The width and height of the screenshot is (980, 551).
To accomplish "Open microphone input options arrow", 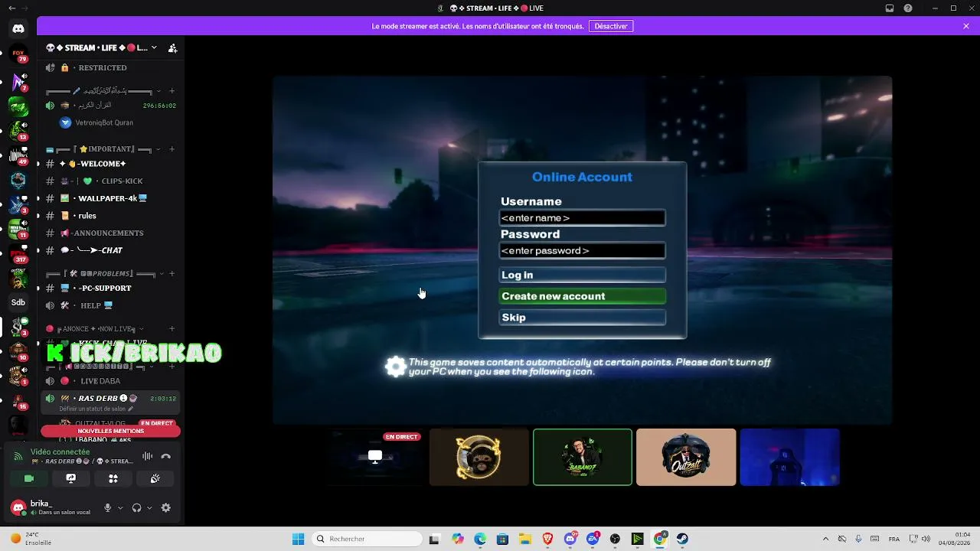I will point(120,507).
